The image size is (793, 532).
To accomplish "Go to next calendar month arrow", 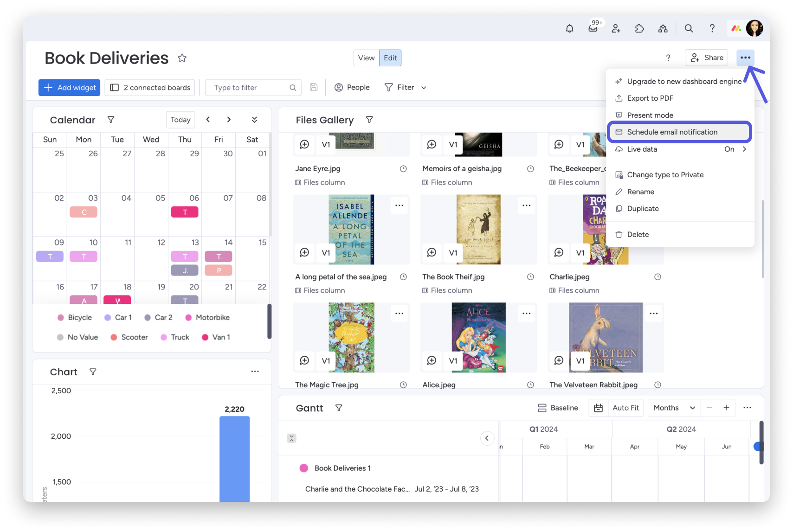I will pyautogui.click(x=229, y=120).
